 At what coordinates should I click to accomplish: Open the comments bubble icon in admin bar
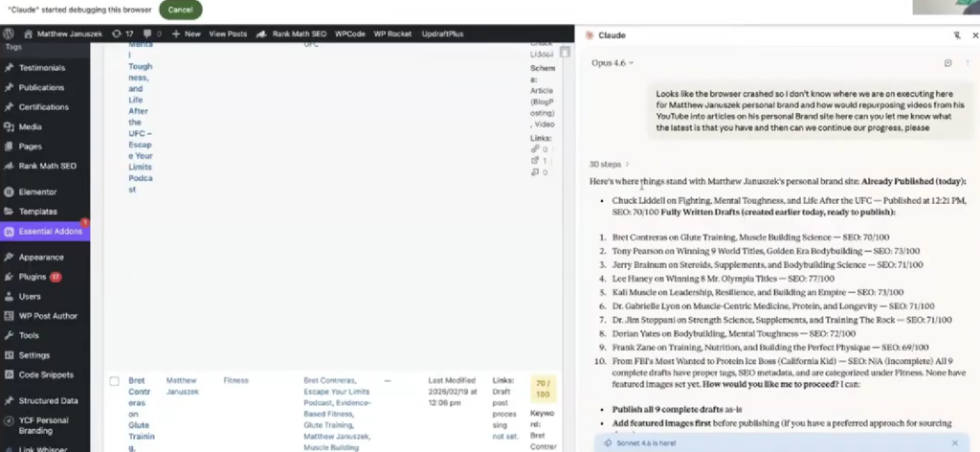click(147, 34)
